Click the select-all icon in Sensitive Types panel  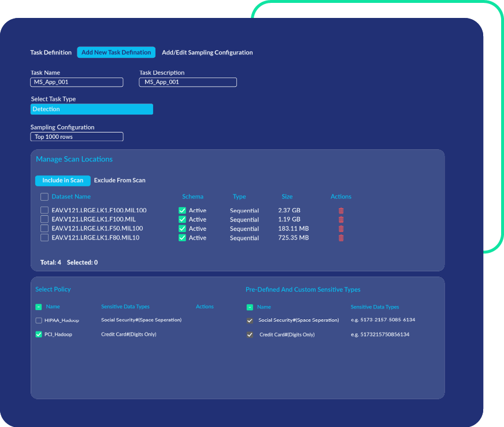pyautogui.click(x=250, y=307)
